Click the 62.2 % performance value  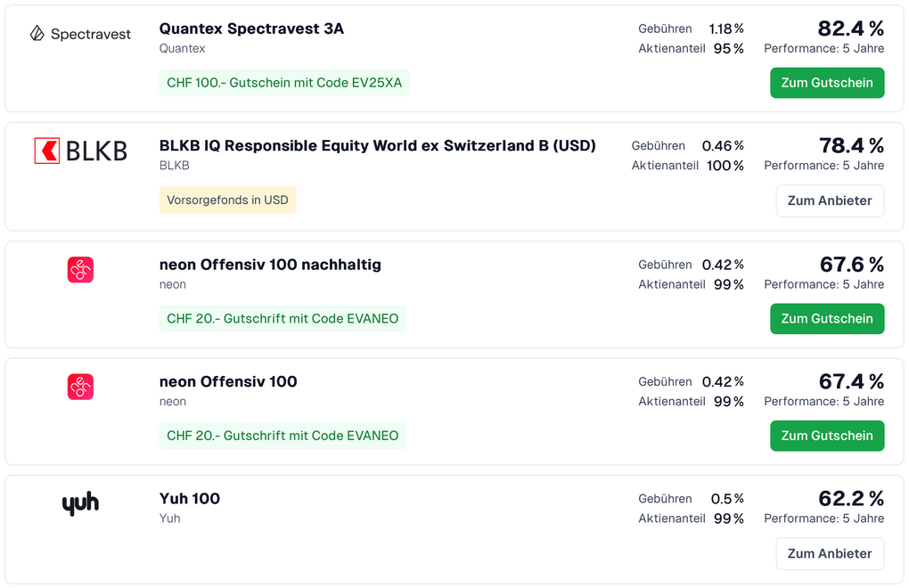pyautogui.click(x=850, y=499)
